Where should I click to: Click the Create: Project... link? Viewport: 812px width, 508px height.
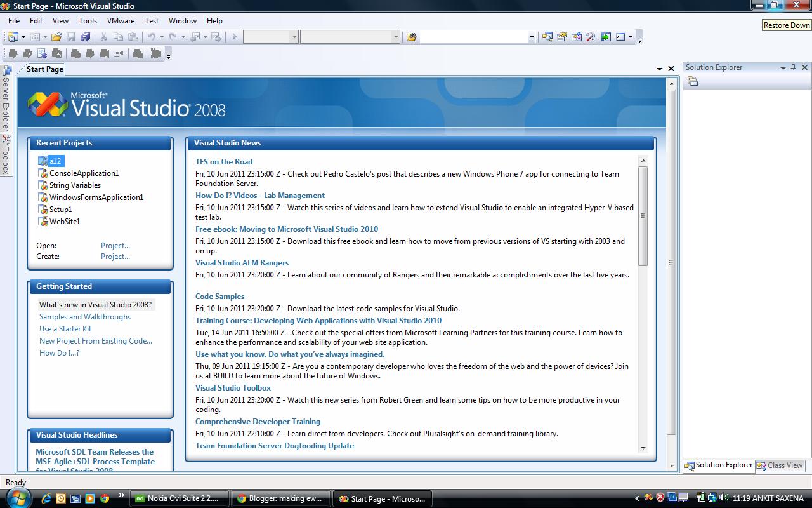[115, 257]
